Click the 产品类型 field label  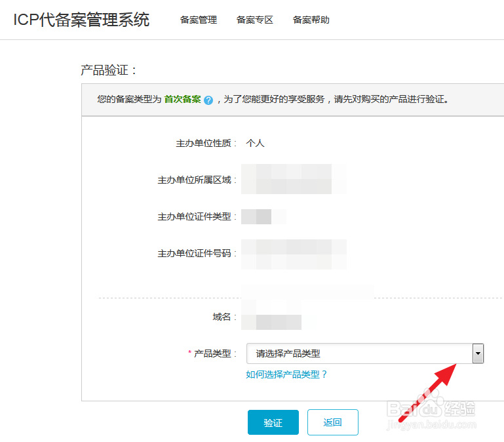[214, 353]
